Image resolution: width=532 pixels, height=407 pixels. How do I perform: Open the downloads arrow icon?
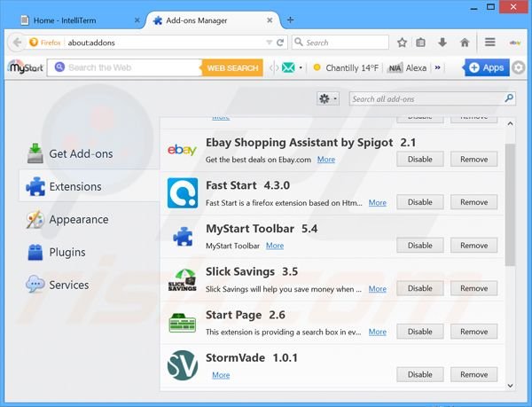(442, 43)
